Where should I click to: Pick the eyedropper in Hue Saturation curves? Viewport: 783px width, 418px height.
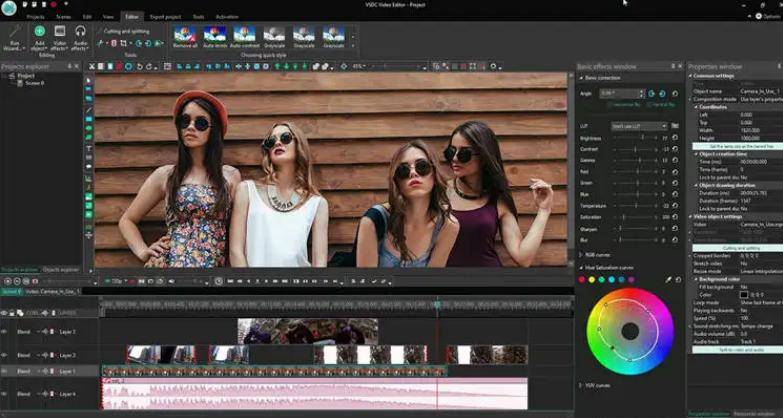pyautogui.click(x=669, y=280)
